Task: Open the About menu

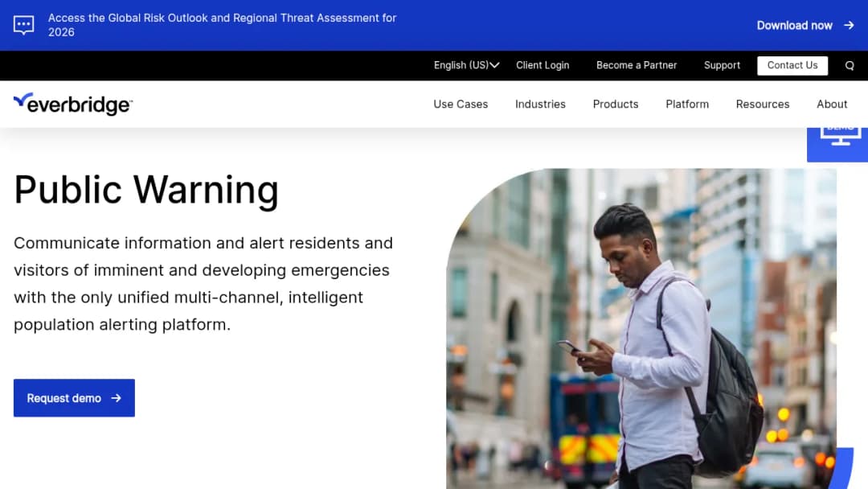Action: tap(832, 104)
